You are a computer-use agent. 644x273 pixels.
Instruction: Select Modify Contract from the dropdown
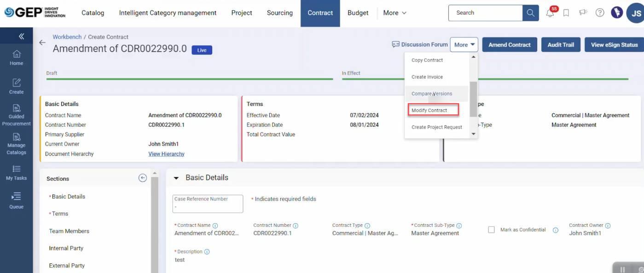tap(429, 110)
